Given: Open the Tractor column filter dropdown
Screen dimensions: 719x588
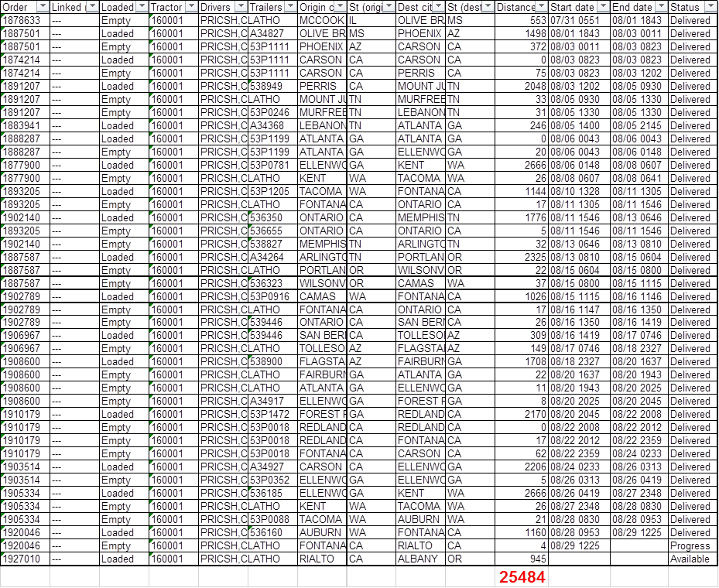Looking at the screenshot, I should point(191,7).
